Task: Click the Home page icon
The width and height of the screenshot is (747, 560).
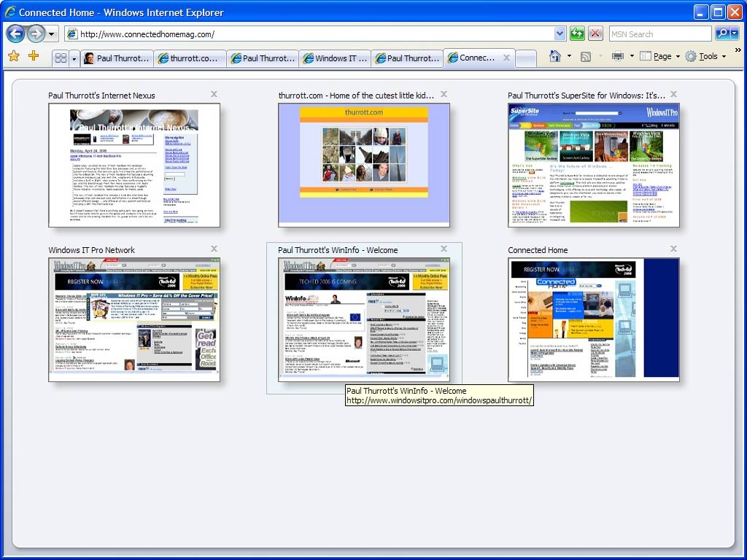Action: (x=555, y=56)
